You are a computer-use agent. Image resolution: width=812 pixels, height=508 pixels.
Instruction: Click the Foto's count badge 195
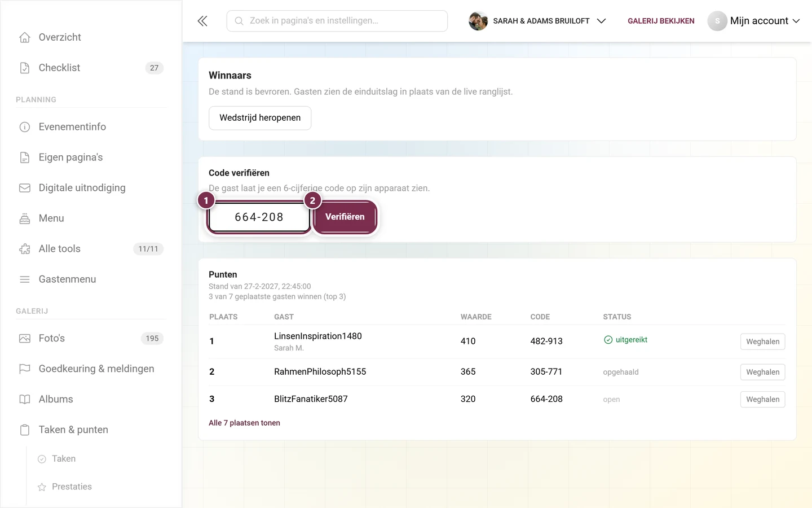pyautogui.click(x=152, y=339)
